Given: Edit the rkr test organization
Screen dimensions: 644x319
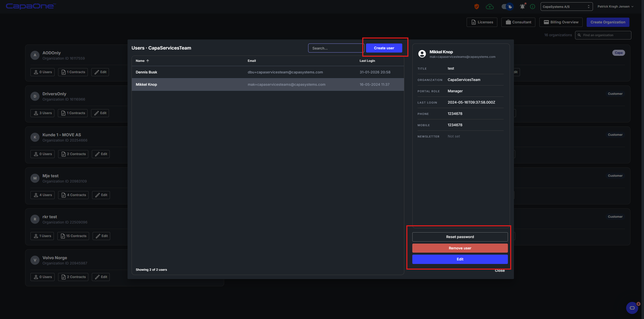Looking at the screenshot, I should coord(101,236).
